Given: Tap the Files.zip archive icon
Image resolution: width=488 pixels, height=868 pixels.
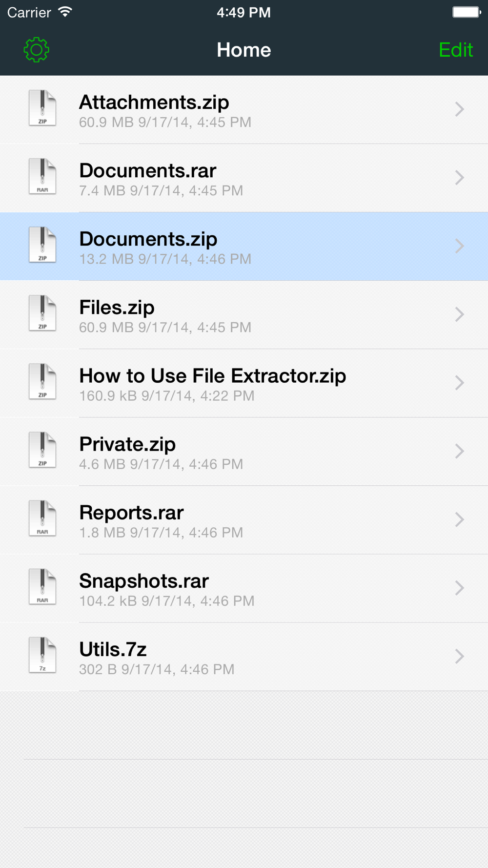Looking at the screenshot, I should coord(42,313).
